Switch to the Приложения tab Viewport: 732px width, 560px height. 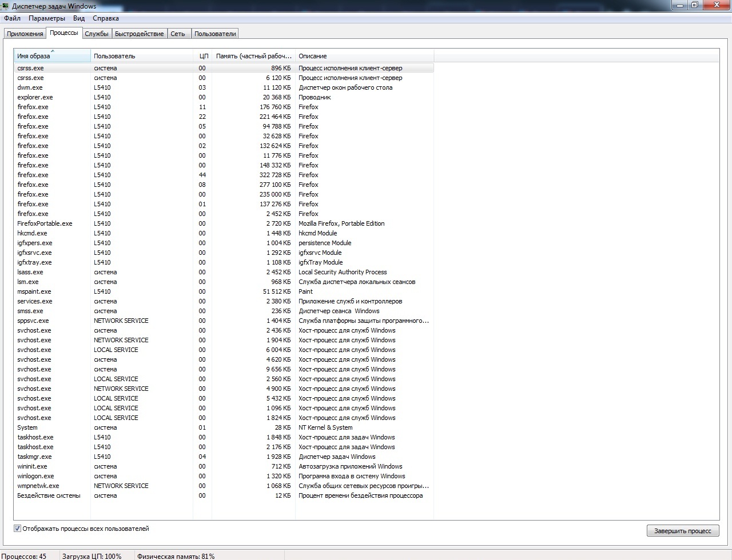25,34
